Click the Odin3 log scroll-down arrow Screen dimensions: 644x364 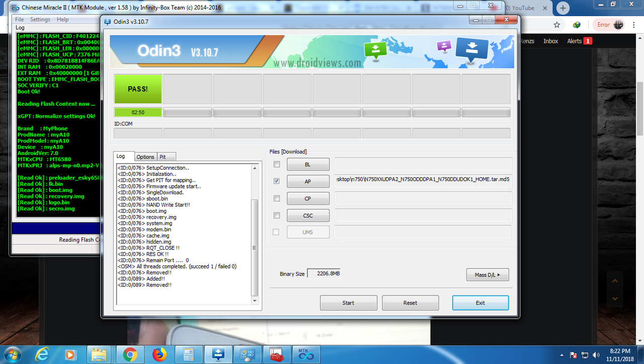pyautogui.click(x=255, y=301)
